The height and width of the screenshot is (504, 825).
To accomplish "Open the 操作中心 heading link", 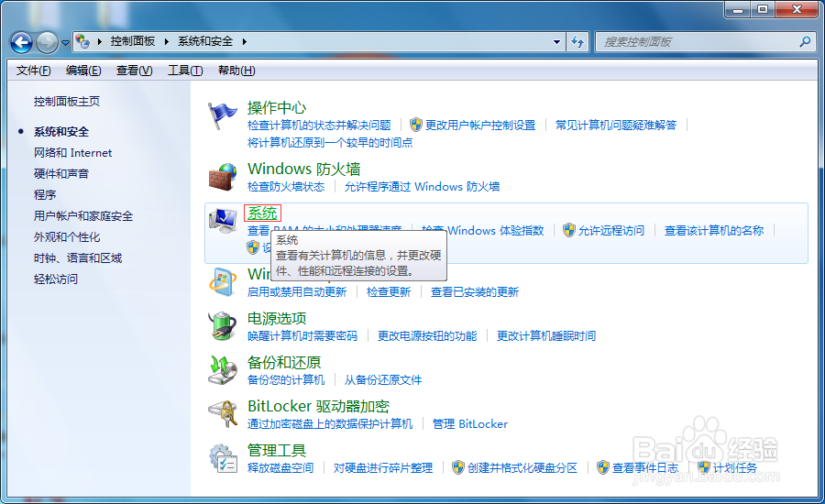I will (x=277, y=108).
